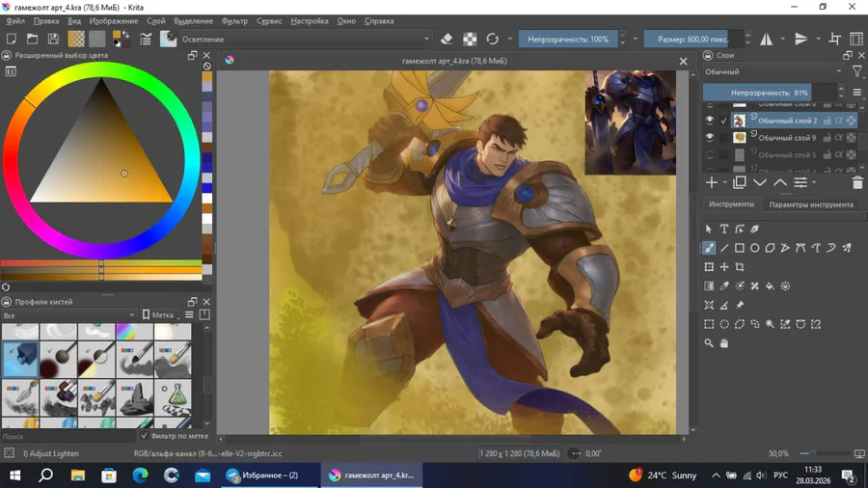Toggle the eraser mode icon
The height and width of the screenshot is (488, 868).
pos(447,40)
